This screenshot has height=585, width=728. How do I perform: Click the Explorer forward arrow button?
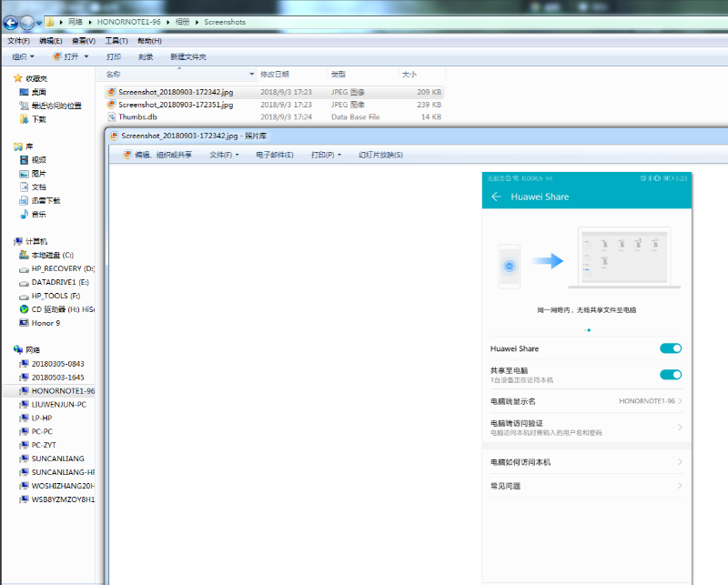coord(27,22)
